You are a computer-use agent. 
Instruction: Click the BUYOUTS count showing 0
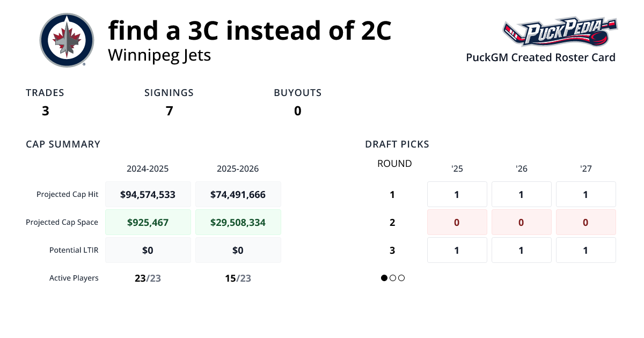click(298, 111)
